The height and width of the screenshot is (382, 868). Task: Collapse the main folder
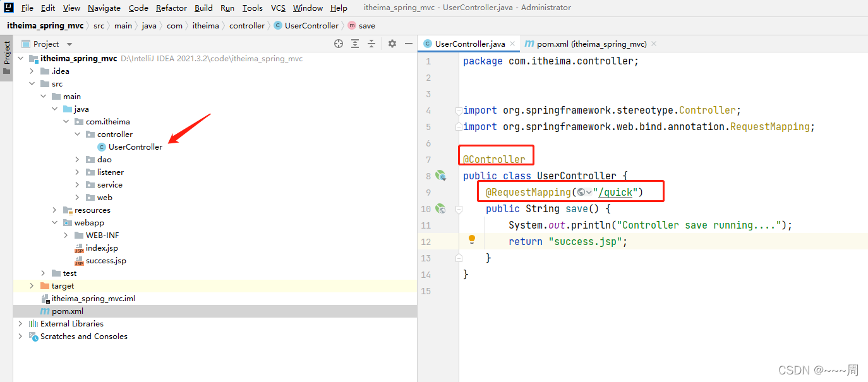pos(44,96)
